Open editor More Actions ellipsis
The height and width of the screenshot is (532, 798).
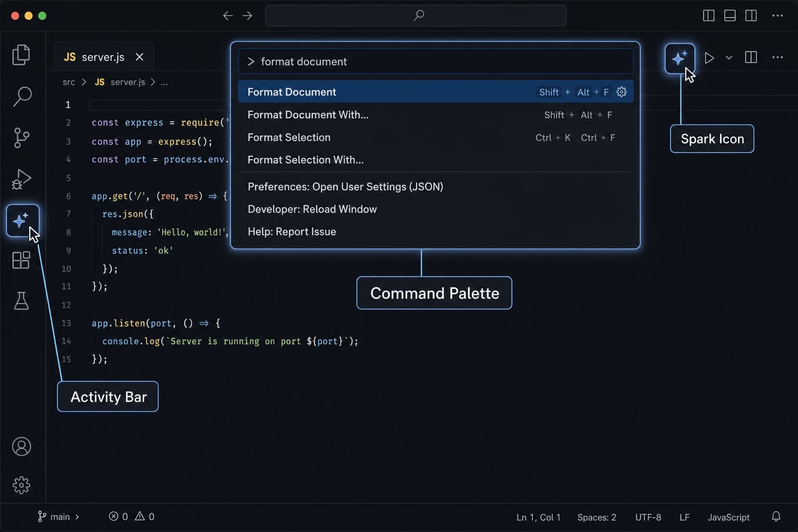(x=777, y=57)
